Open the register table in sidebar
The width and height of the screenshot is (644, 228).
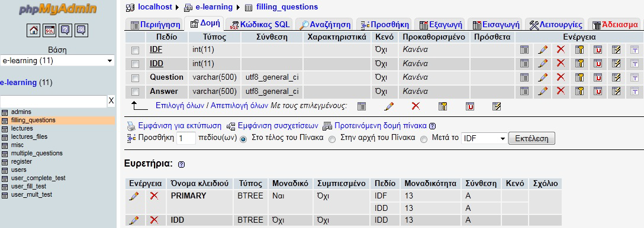click(22, 161)
